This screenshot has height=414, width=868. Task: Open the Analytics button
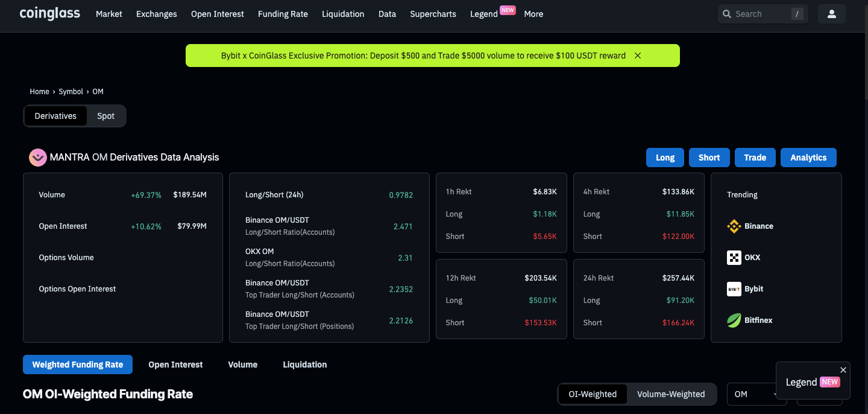(808, 158)
